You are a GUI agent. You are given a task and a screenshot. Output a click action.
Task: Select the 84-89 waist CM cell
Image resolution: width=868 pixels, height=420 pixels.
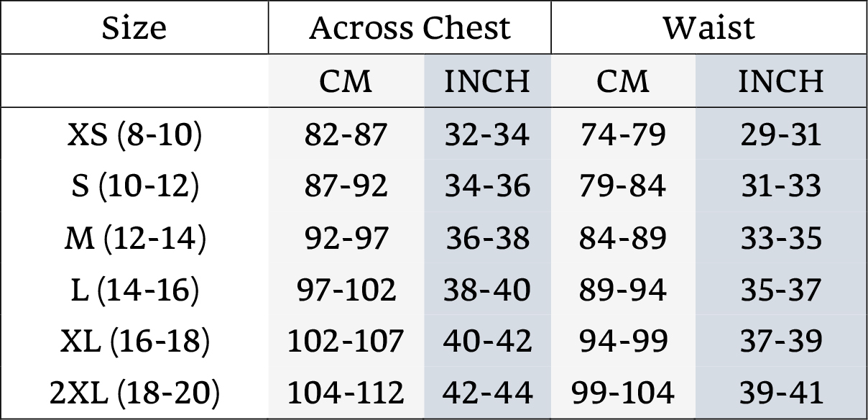tap(622, 238)
